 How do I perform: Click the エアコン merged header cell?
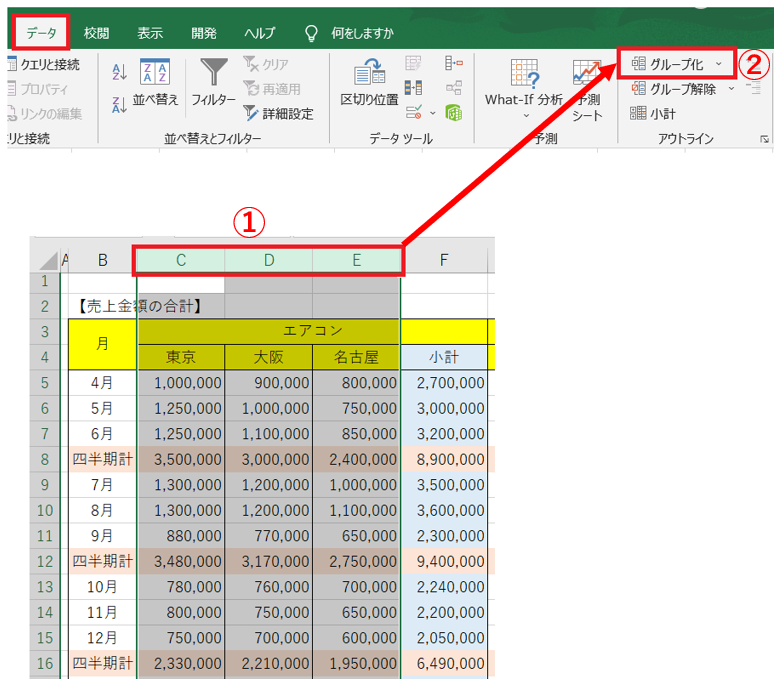point(313,331)
